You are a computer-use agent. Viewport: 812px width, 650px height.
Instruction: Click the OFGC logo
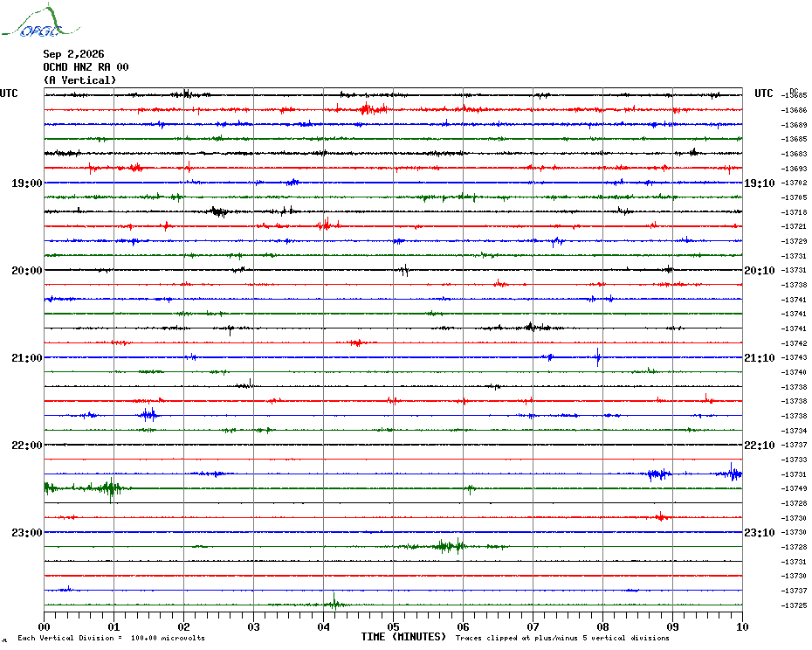[x=41, y=21]
